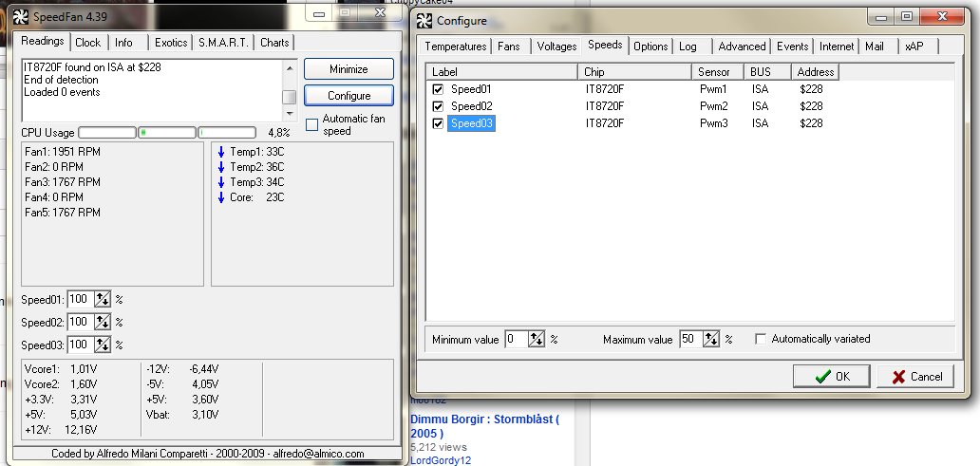The image size is (980, 466).
Task: Confirm with the OK button
Action: [832, 377]
